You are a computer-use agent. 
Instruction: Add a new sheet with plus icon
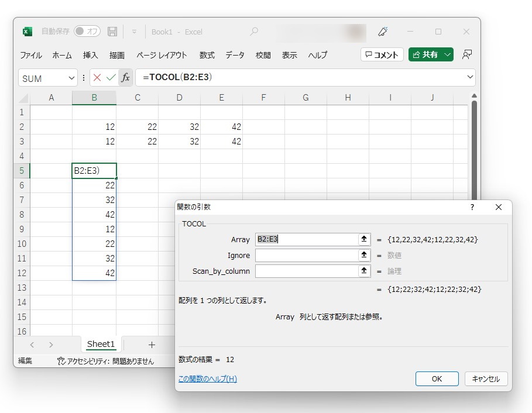pos(152,345)
